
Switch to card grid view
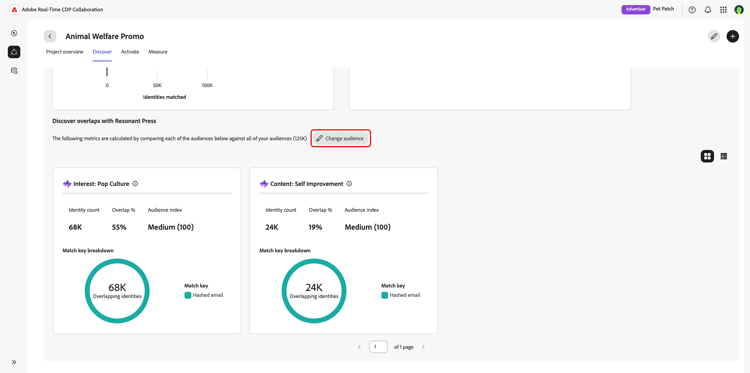click(x=707, y=156)
